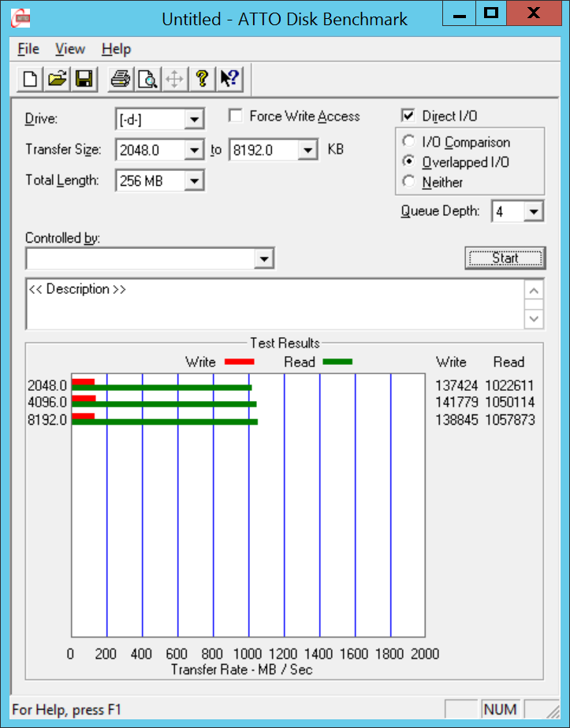Click the write value 138845
Viewport: 570px width, 728px height.
click(x=456, y=420)
